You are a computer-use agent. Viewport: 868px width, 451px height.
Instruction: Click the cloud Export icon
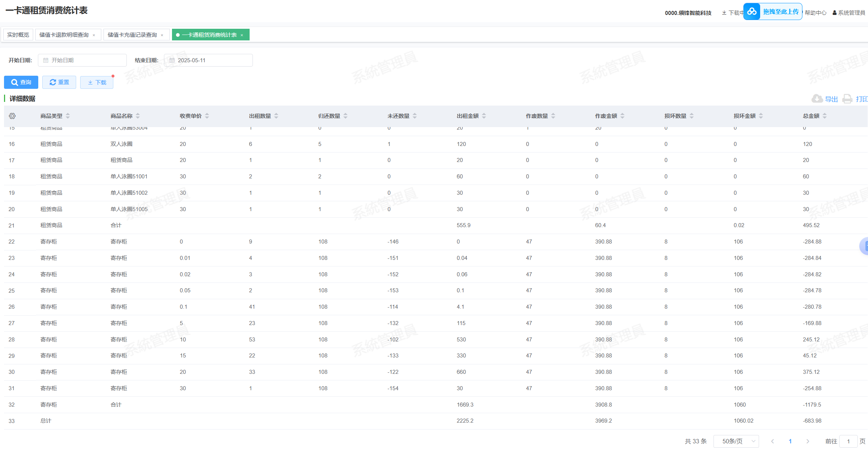pos(817,99)
